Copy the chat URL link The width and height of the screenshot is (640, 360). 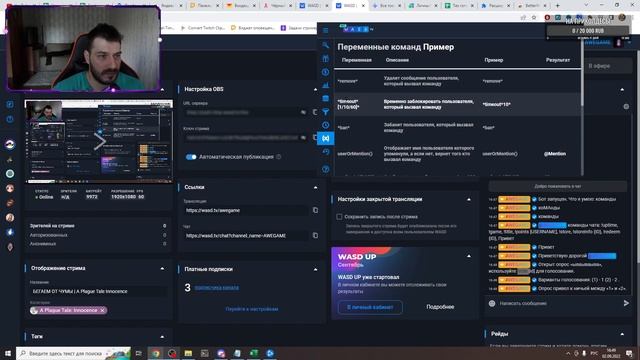coord(315,236)
